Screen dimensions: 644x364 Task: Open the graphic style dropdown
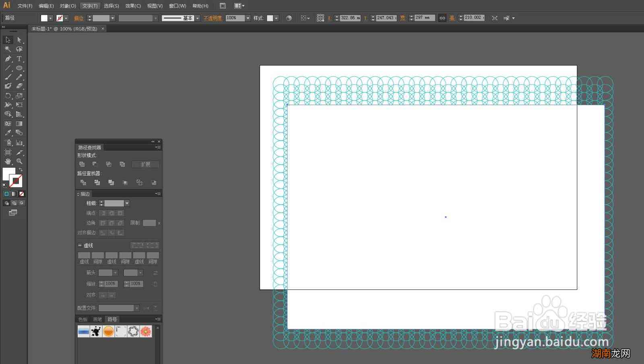[277, 18]
